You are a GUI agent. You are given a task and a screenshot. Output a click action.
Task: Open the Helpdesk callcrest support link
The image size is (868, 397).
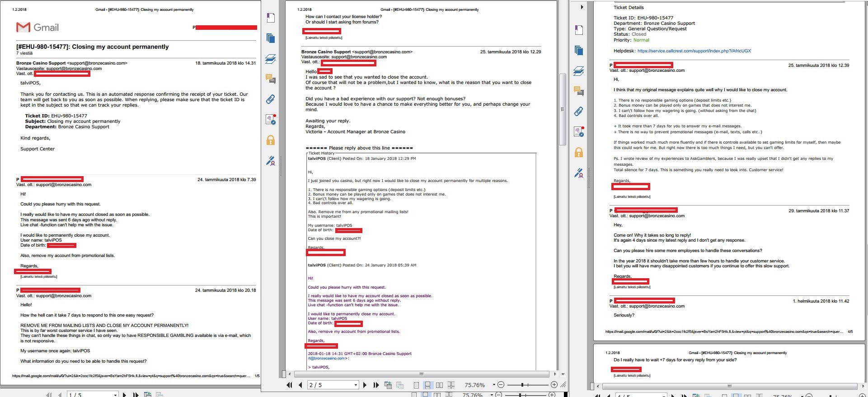point(694,51)
